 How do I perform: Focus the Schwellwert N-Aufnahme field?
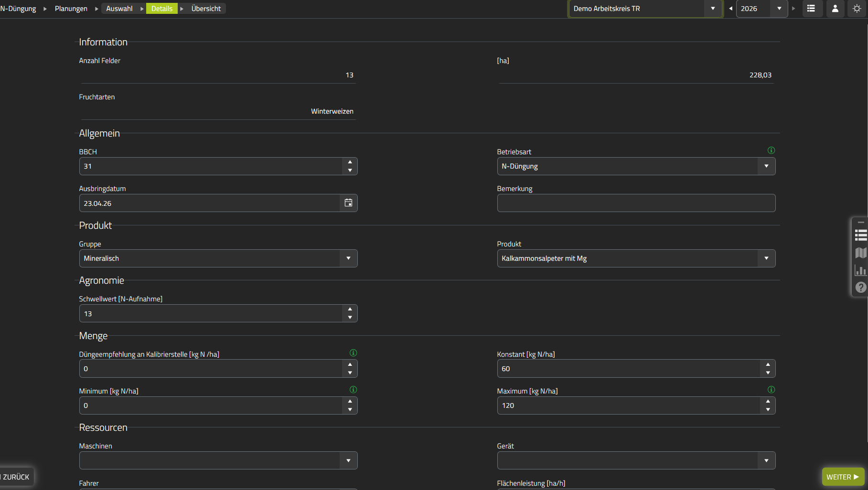211,313
